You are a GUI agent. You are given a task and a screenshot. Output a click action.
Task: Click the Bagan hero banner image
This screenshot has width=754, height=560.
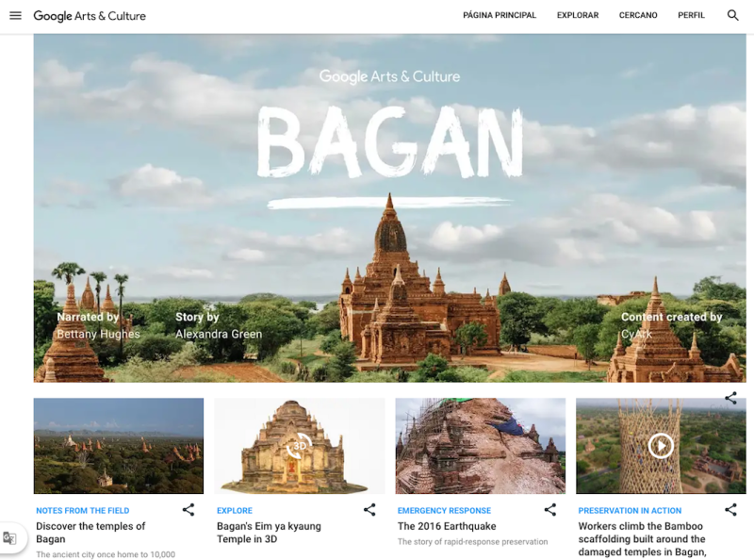point(389,207)
